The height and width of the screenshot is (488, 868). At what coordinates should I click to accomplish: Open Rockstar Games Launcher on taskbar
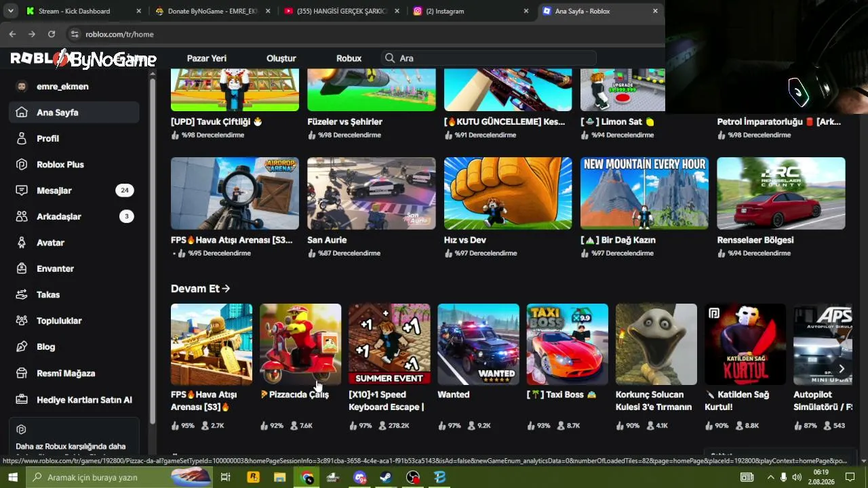(x=253, y=477)
